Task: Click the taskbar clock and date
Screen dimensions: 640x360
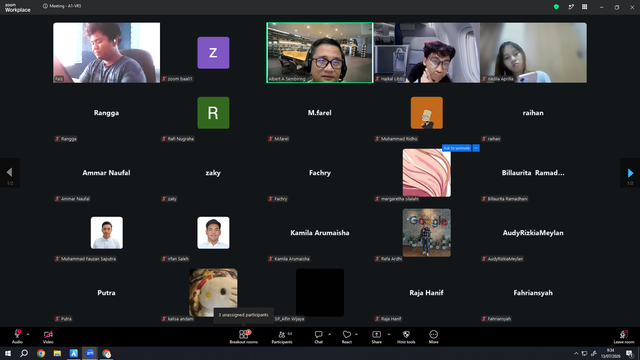Action: tap(611, 353)
